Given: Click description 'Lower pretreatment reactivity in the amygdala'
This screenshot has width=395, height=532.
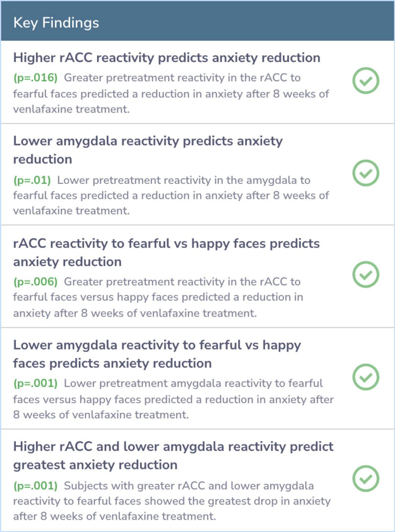Looking at the screenshot, I should (x=184, y=180).
